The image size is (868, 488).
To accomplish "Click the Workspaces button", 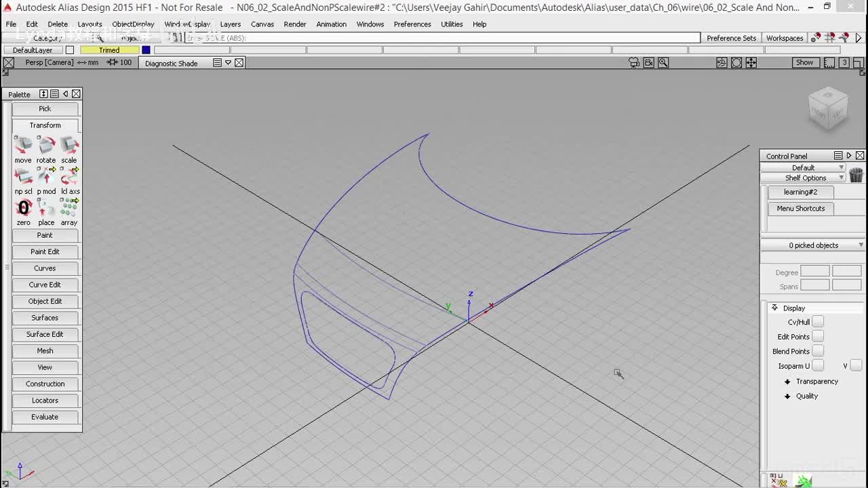I will tap(785, 38).
